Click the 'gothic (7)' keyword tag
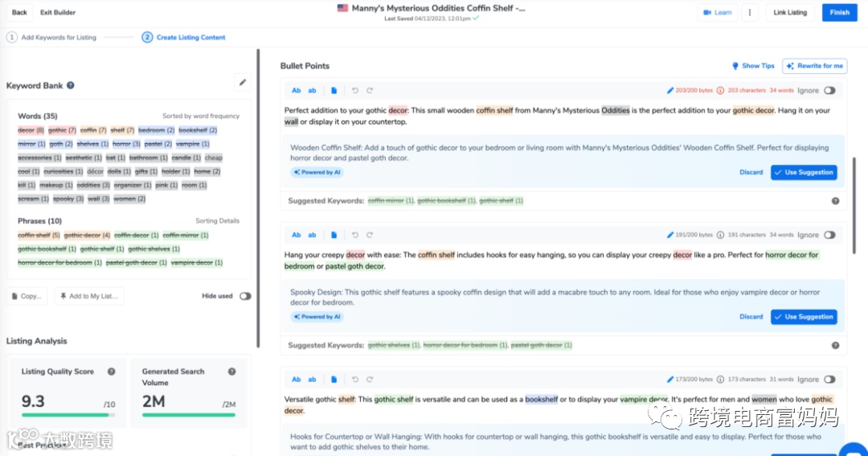 point(62,130)
